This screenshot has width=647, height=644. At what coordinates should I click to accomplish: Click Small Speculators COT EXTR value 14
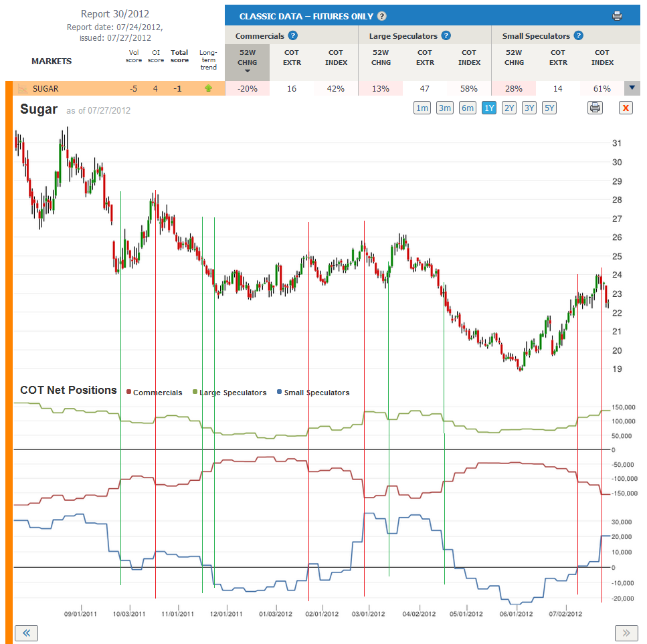558,89
